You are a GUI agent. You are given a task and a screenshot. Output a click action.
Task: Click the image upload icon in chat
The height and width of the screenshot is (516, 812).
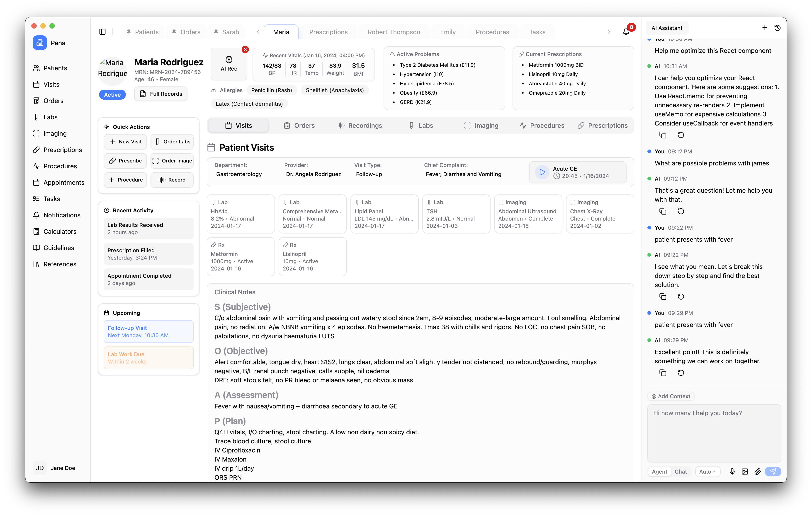coord(745,472)
